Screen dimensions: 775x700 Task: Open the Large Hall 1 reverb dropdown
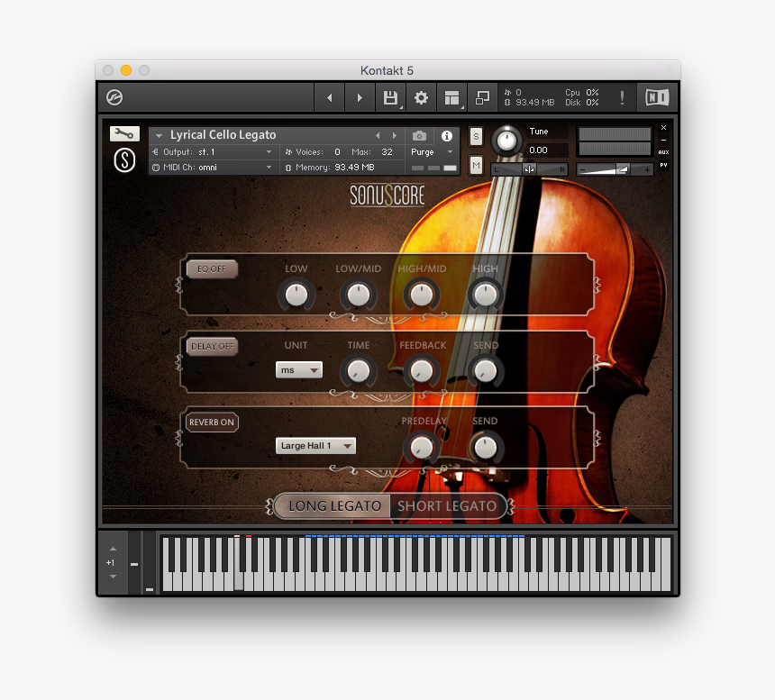coord(315,446)
